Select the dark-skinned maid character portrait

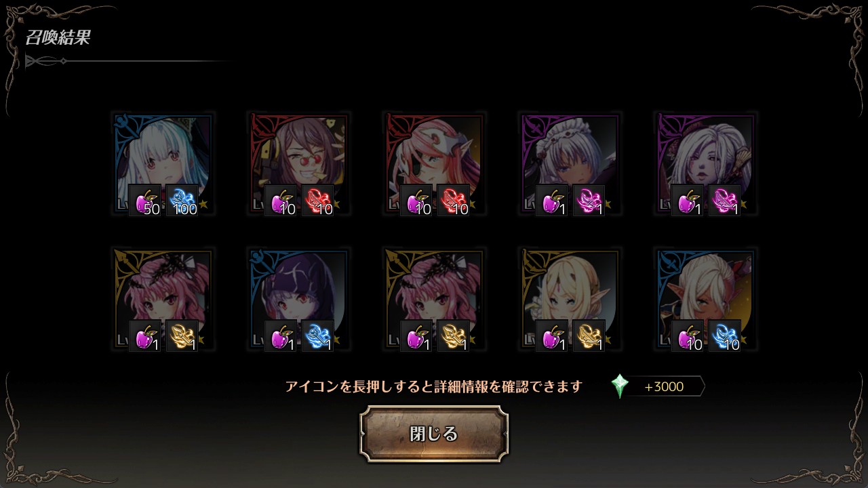coord(570,163)
